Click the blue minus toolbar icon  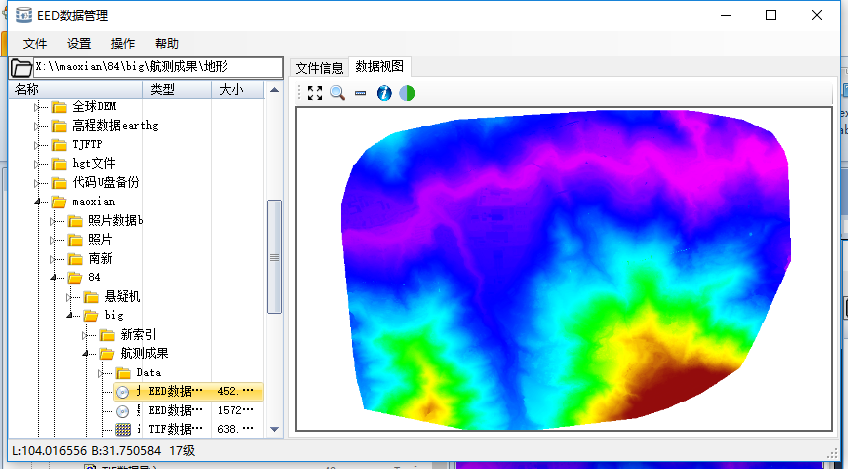click(360, 93)
